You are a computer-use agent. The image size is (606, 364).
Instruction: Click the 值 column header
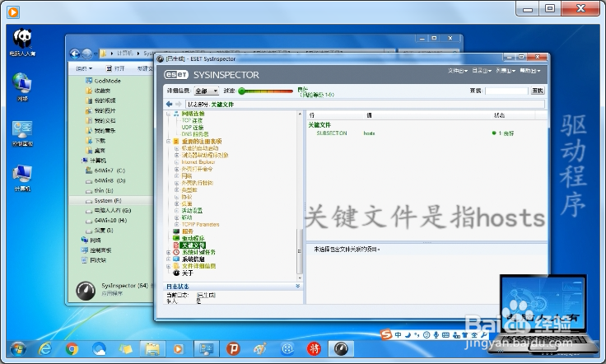369,115
